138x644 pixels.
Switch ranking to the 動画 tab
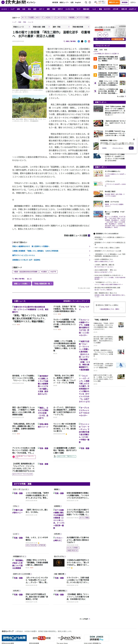(105, 50)
